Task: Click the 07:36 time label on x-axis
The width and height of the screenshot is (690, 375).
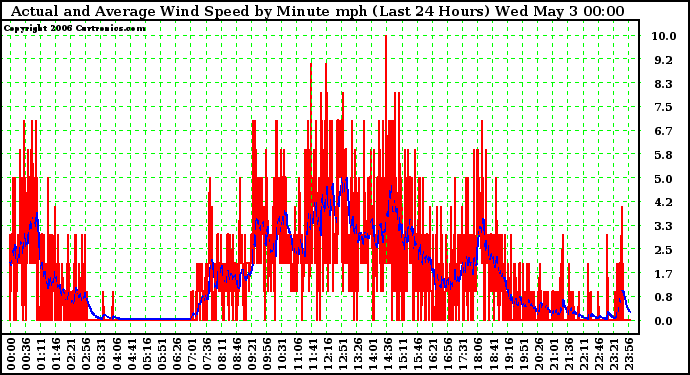Action: point(207,354)
